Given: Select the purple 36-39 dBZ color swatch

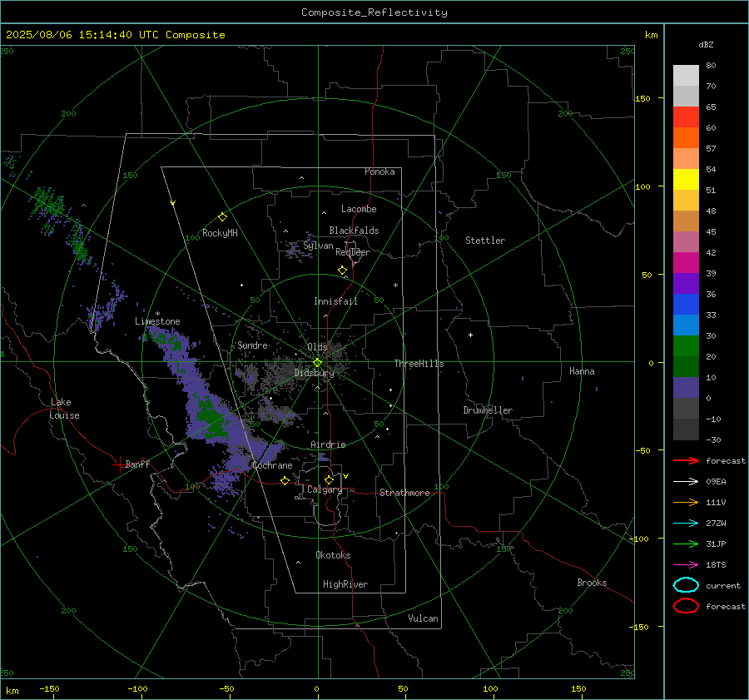Looking at the screenshot, I should [x=686, y=283].
